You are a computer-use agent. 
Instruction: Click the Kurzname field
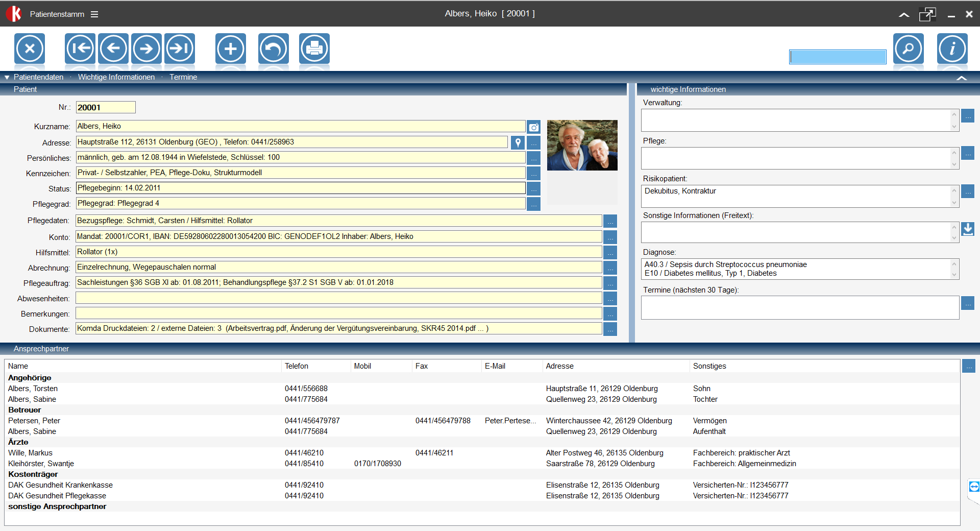tap(301, 127)
